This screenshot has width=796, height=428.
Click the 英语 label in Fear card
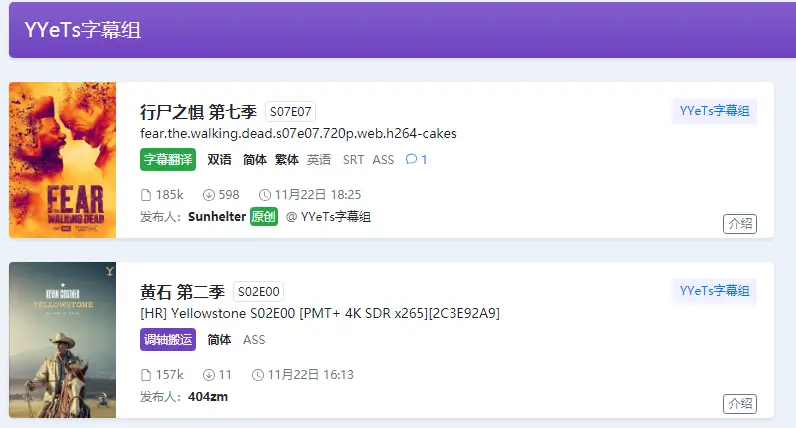pos(319,159)
